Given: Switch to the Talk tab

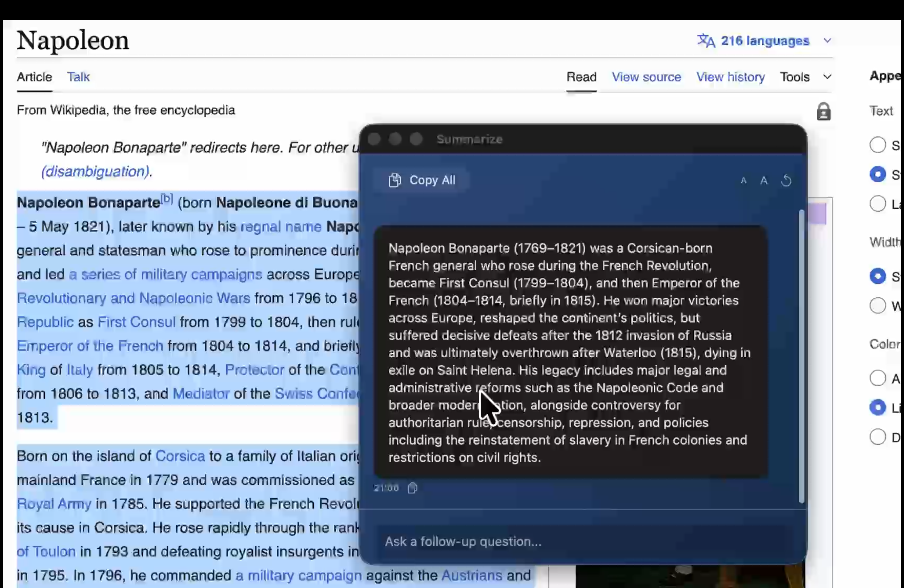Looking at the screenshot, I should click(x=78, y=77).
